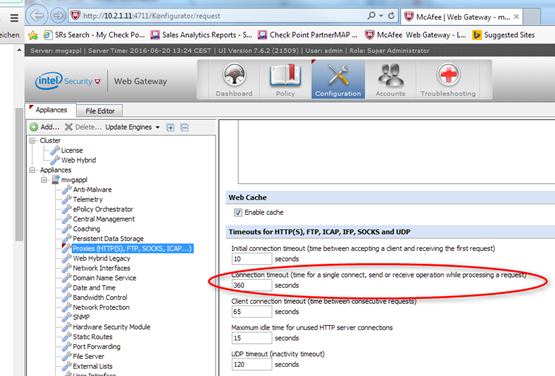
Task: Switch to the File Editor tab
Action: tap(100, 111)
